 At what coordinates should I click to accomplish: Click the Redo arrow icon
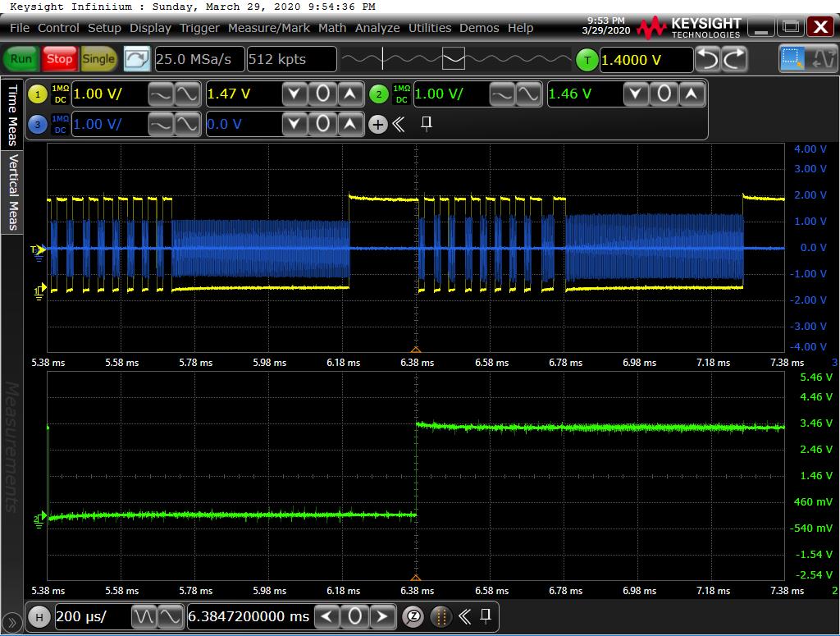(734, 59)
